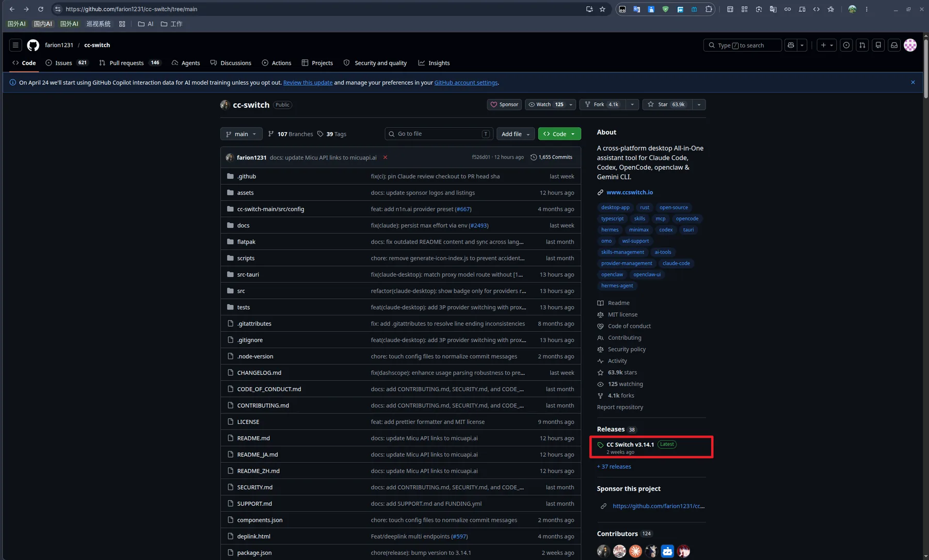Star the cc-switch repository
This screenshot has height=560, width=929.
(x=667, y=105)
